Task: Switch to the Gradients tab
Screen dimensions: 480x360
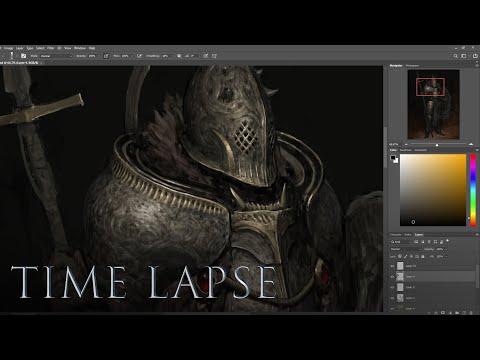Action: 421,150
